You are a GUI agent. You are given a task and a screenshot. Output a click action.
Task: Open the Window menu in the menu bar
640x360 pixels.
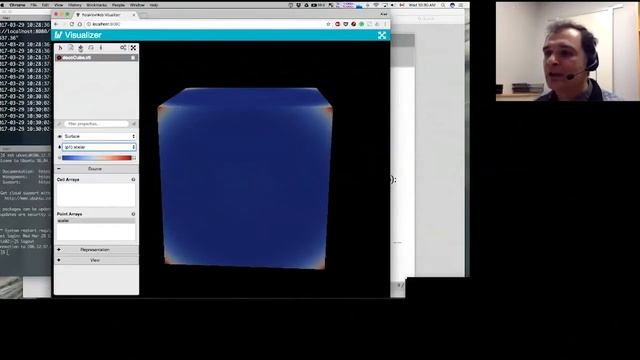(x=137, y=5)
